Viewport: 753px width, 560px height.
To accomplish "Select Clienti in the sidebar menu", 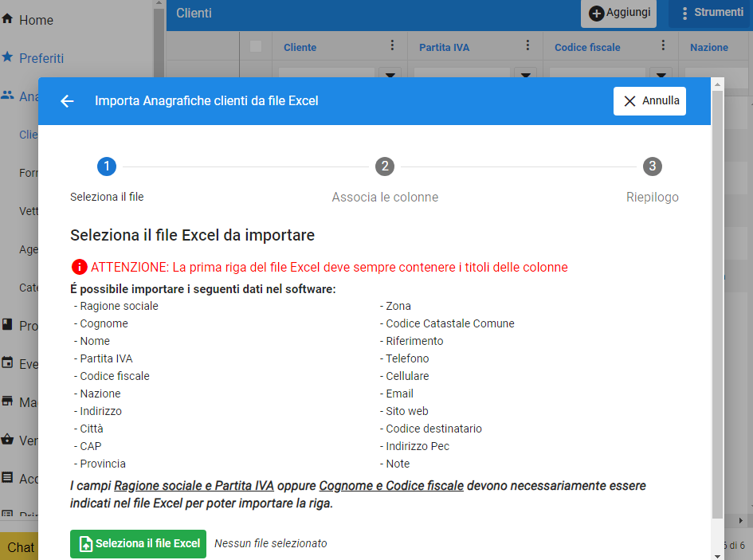I will pyautogui.click(x=28, y=135).
